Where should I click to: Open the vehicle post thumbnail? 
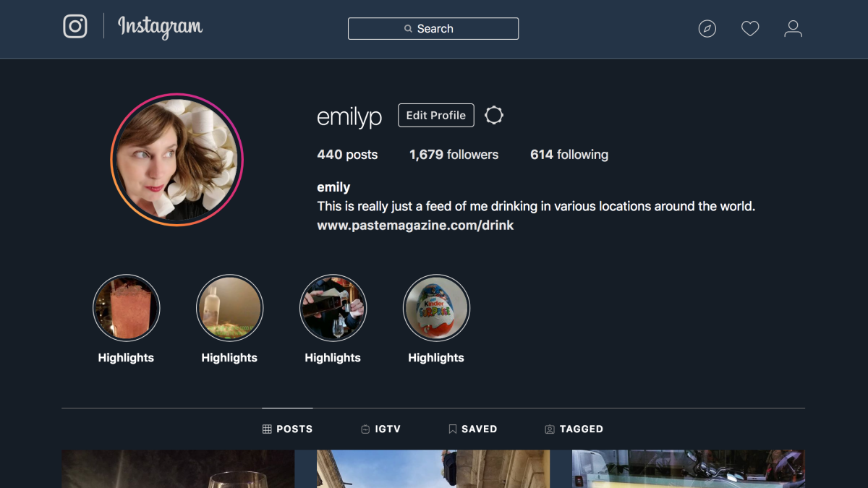(x=689, y=469)
